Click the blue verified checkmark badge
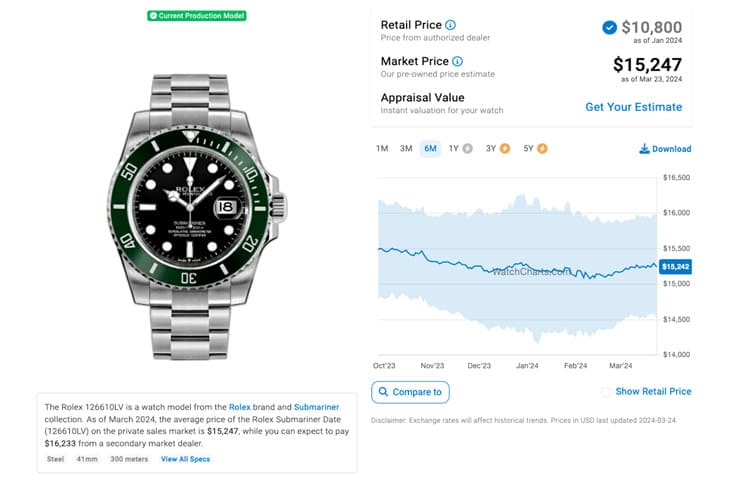This screenshot has height=482, width=730. [609, 27]
